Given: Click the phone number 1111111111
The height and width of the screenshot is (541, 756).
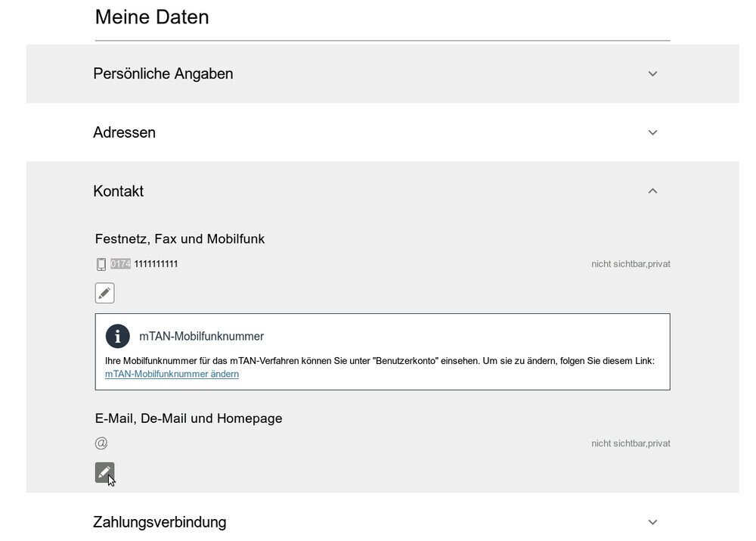Looking at the screenshot, I should pyautogui.click(x=156, y=264).
